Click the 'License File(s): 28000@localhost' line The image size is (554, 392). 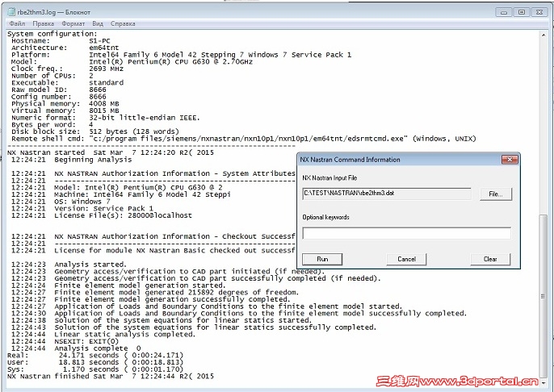click(102, 215)
